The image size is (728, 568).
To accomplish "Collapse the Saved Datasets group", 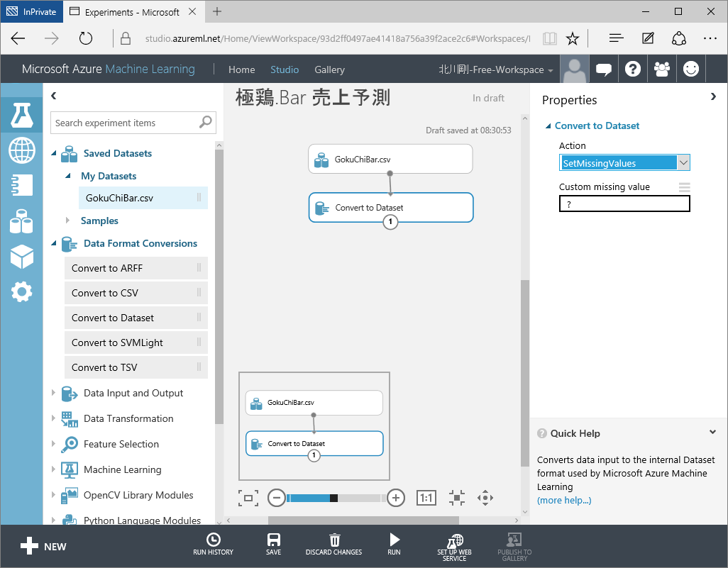I will (54, 153).
